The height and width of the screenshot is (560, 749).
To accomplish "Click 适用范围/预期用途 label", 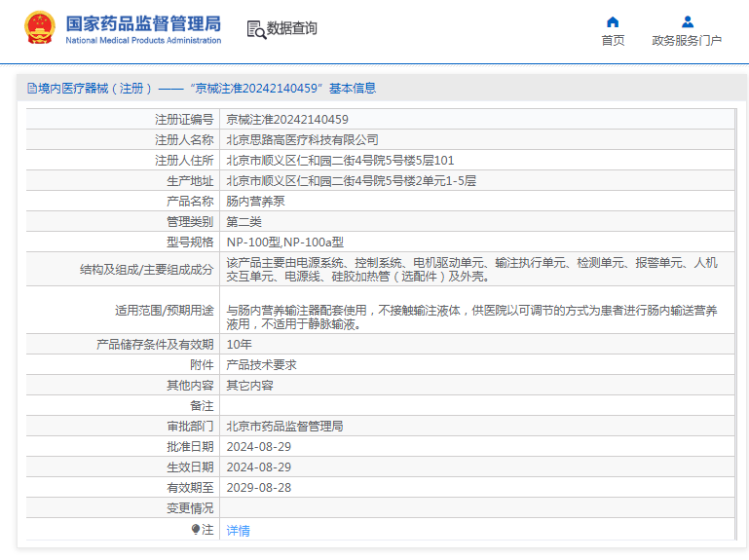I will [165, 311].
